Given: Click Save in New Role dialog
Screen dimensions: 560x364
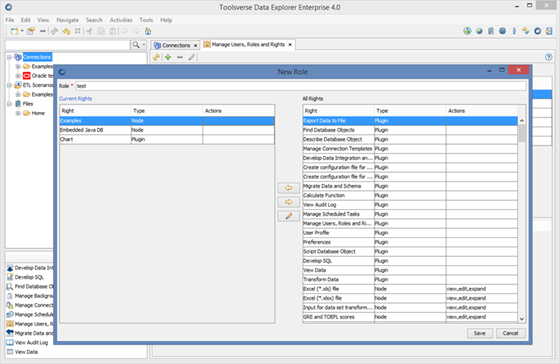Looking at the screenshot, I should [480, 333].
